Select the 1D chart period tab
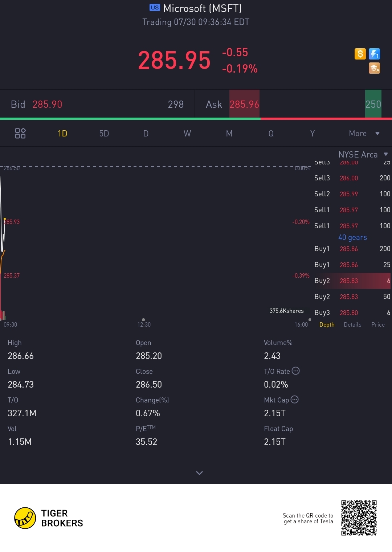Image resolution: width=392 pixels, height=552 pixels. [62, 134]
